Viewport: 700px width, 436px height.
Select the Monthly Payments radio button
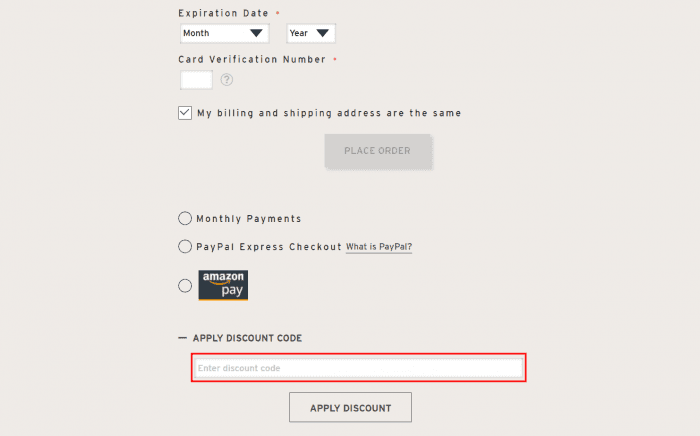185,218
